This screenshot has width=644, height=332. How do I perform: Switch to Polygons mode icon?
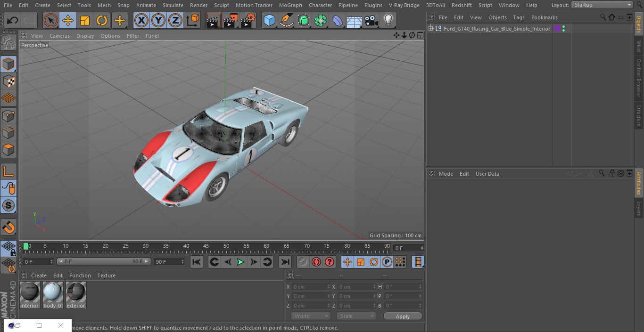point(8,150)
